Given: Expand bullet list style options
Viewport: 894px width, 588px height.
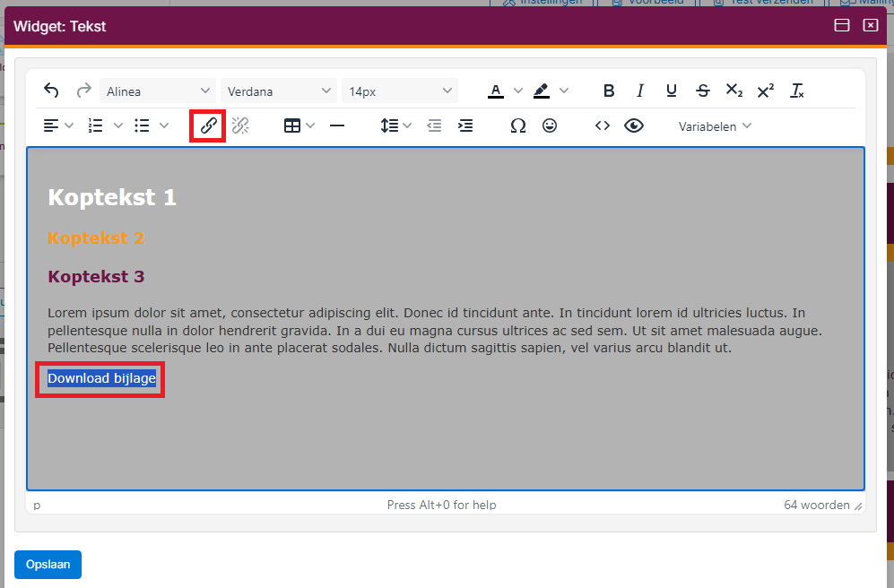Looking at the screenshot, I should pyautogui.click(x=164, y=125).
